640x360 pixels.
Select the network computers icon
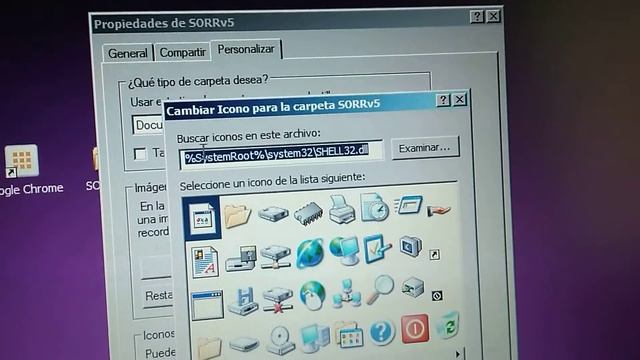click(346, 293)
